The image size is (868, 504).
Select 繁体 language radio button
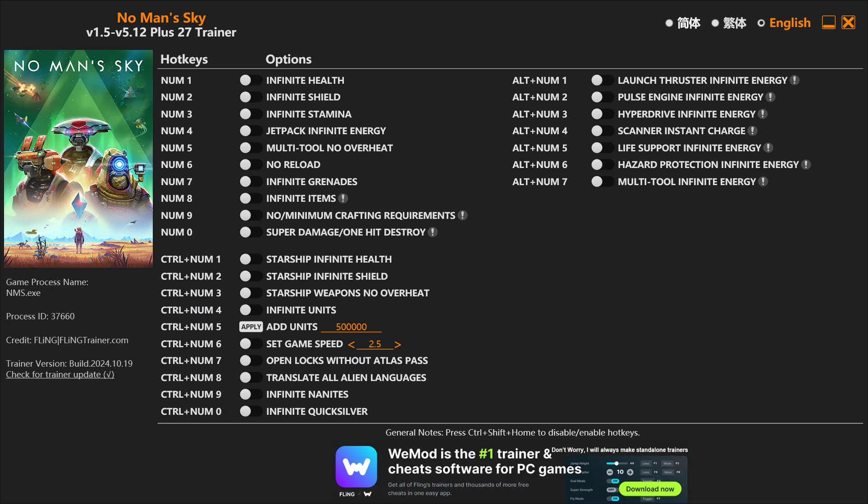click(x=716, y=23)
